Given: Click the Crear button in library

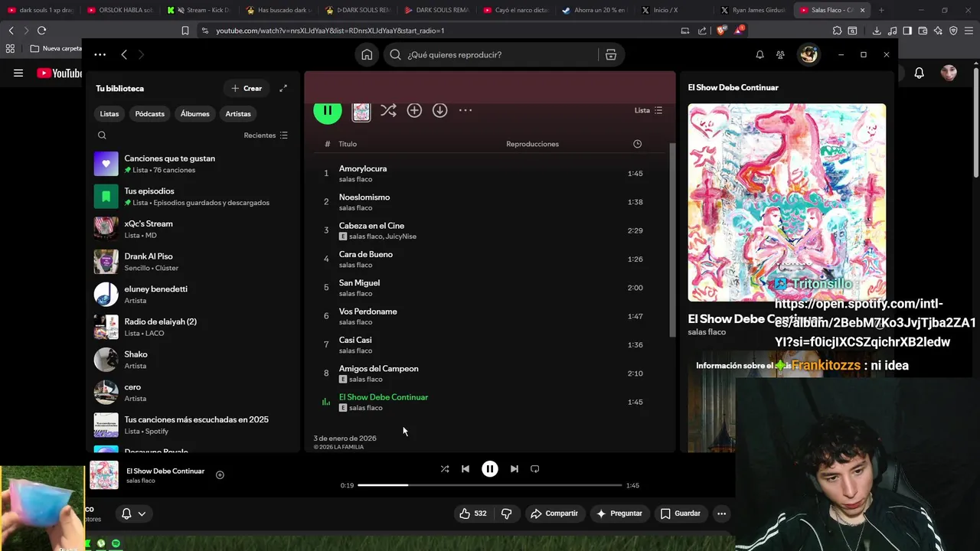Looking at the screenshot, I should (247, 88).
